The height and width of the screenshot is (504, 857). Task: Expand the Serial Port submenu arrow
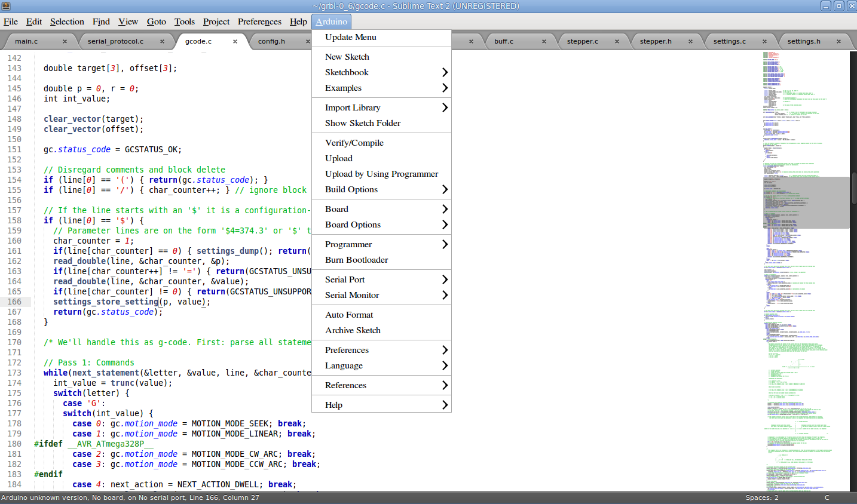point(444,279)
